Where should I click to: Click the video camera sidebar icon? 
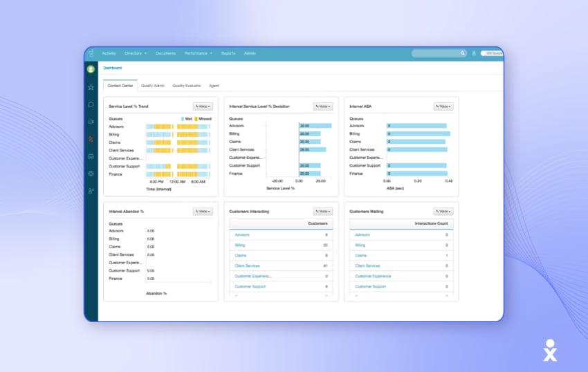click(x=91, y=122)
